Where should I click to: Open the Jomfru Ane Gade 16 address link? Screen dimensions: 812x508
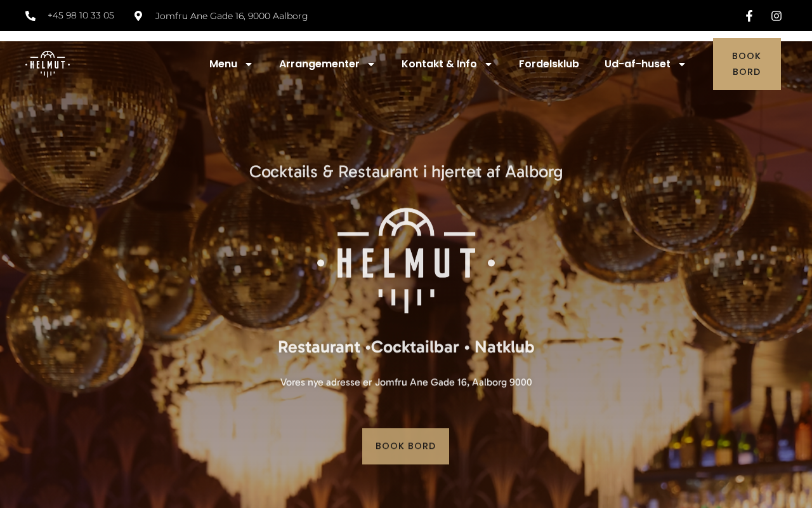coord(232,16)
